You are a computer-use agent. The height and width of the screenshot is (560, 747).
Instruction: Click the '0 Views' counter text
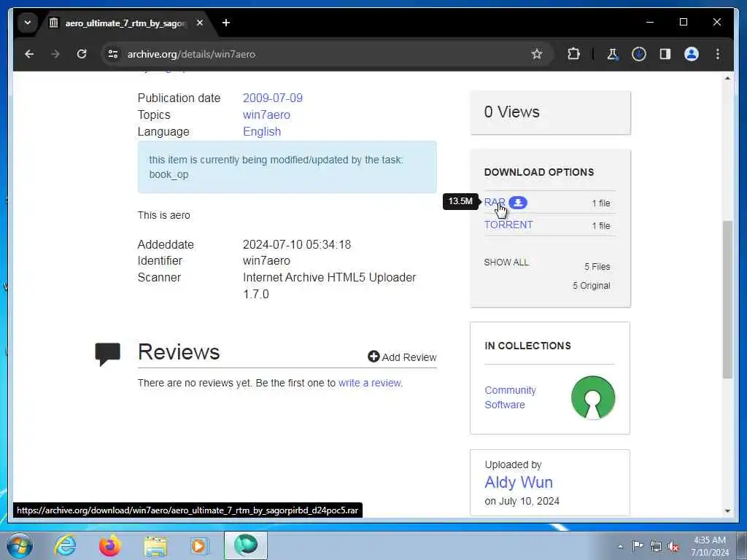tap(511, 112)
